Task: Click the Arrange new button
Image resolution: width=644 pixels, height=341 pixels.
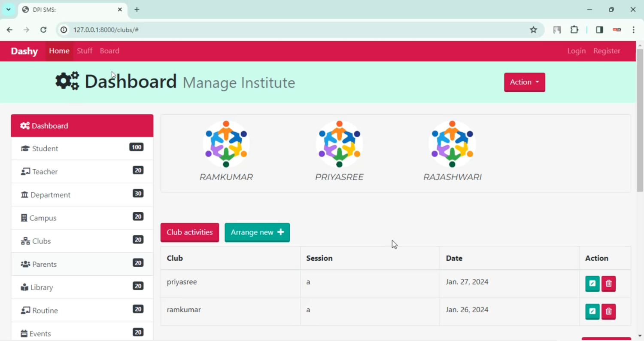Action: (257, 232)
